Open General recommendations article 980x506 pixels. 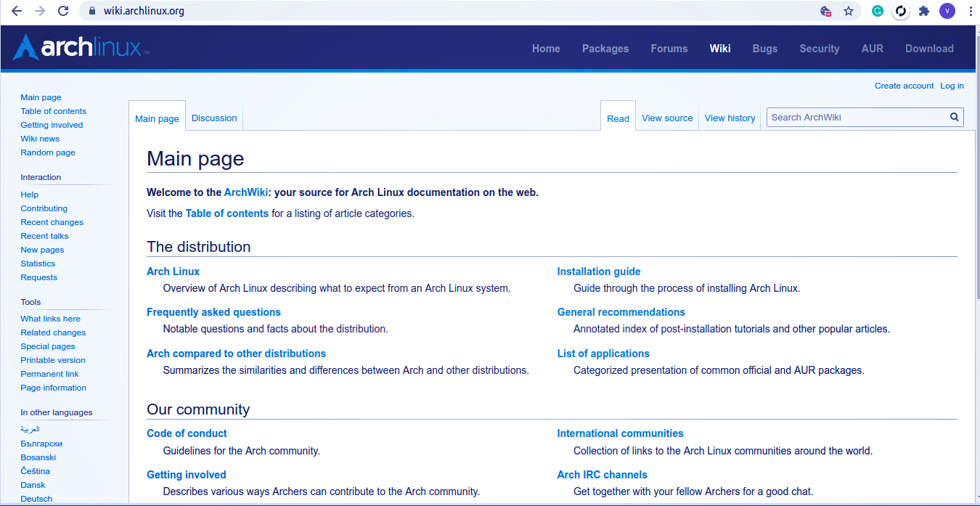click(621, 312)
